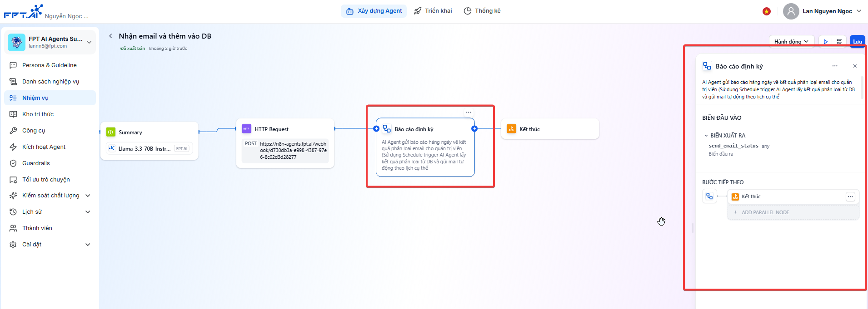
Task: Click the HTTP Request node icon
Action: (246, 129)
